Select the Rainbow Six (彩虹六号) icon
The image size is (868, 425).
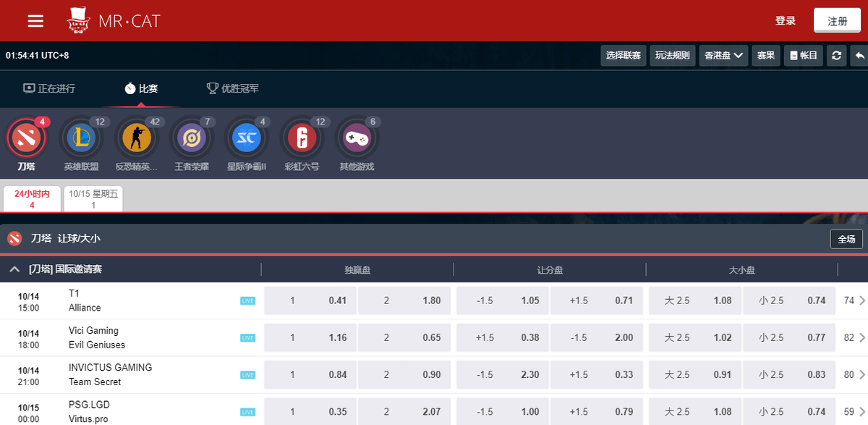[x=302, y=138]
